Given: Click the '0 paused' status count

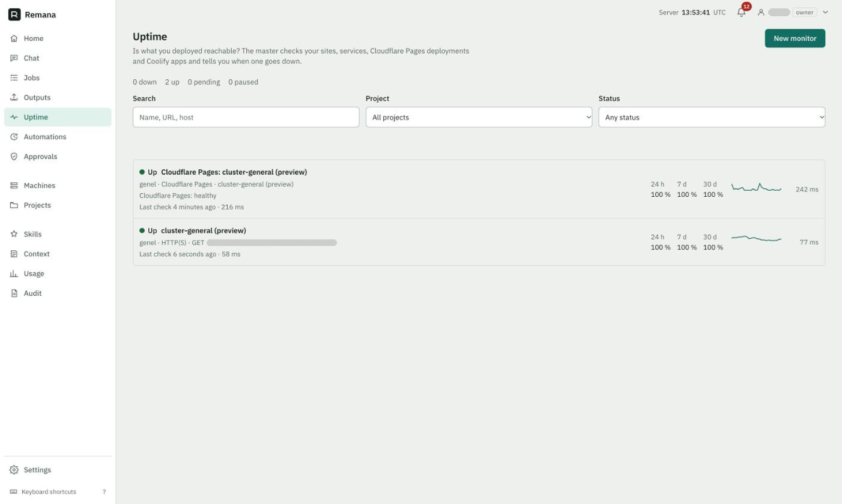Looking at the screenshot, I should 243,82.
